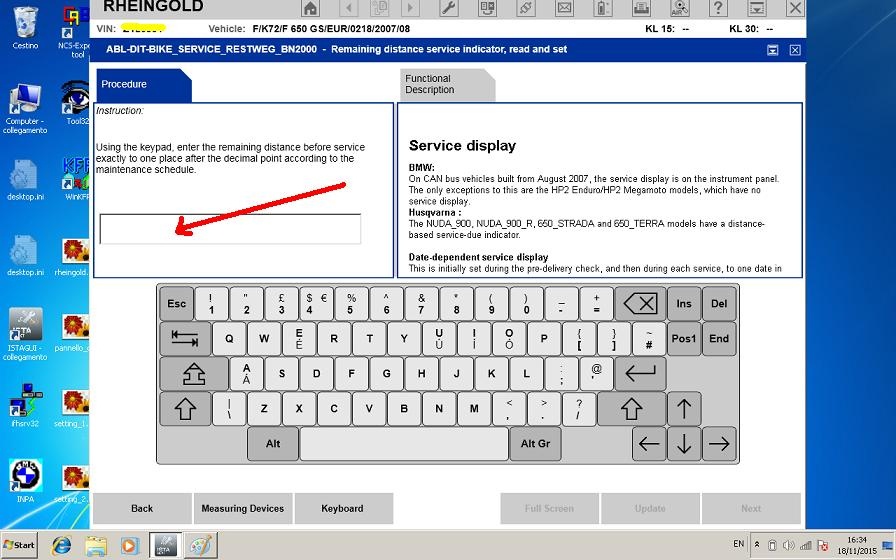Tap the Esc key
Image resolution: width=896 pixels, height=560 pixels.
(x=177, y=303)
